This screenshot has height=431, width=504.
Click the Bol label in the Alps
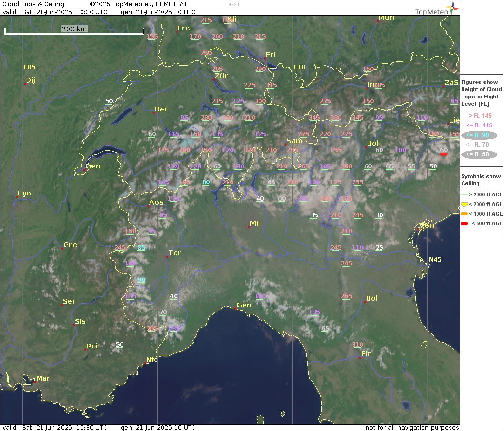tap(373, 143)
